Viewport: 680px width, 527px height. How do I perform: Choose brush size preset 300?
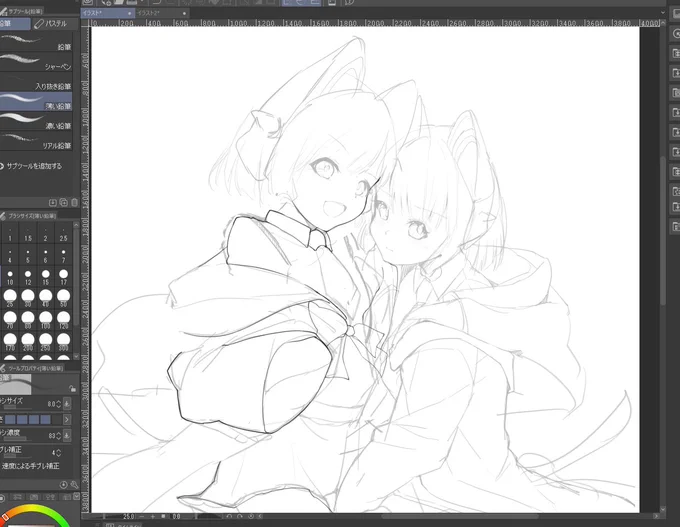click(x=63, y=342)
